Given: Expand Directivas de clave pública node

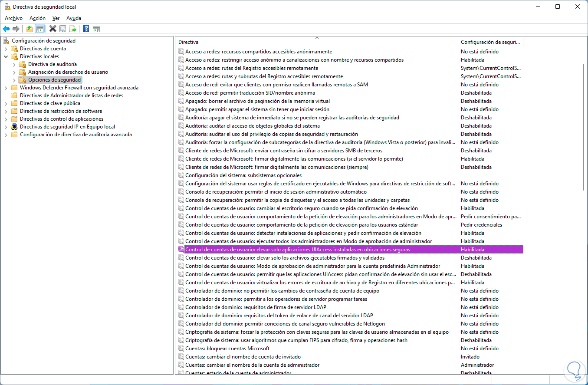Looking at the screenshot, I should point(6,103).
